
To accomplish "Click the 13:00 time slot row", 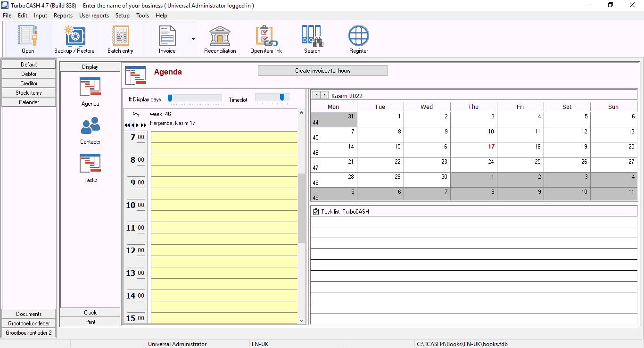I will click(224, 273).
